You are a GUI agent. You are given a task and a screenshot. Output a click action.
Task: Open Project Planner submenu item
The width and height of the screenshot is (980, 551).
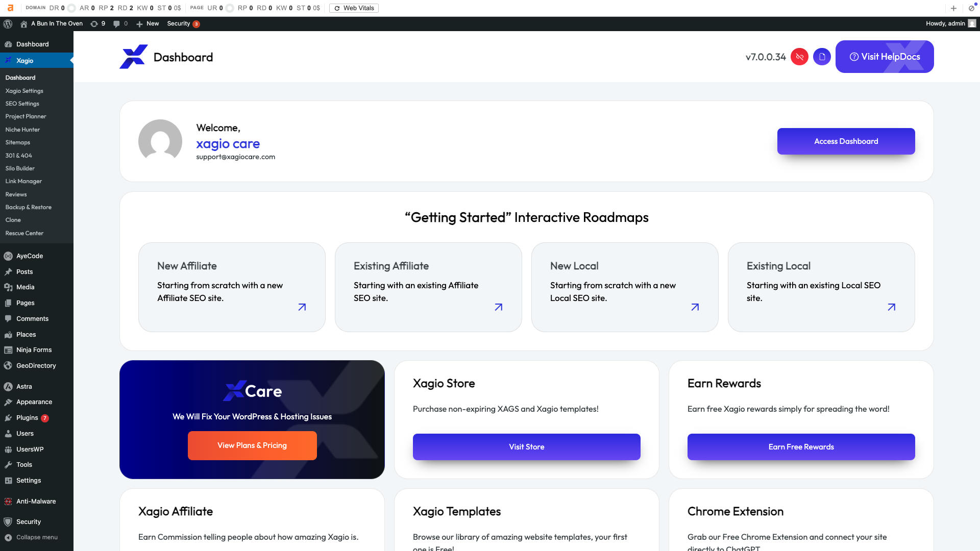pyautogui.click(x=26, y=116)
